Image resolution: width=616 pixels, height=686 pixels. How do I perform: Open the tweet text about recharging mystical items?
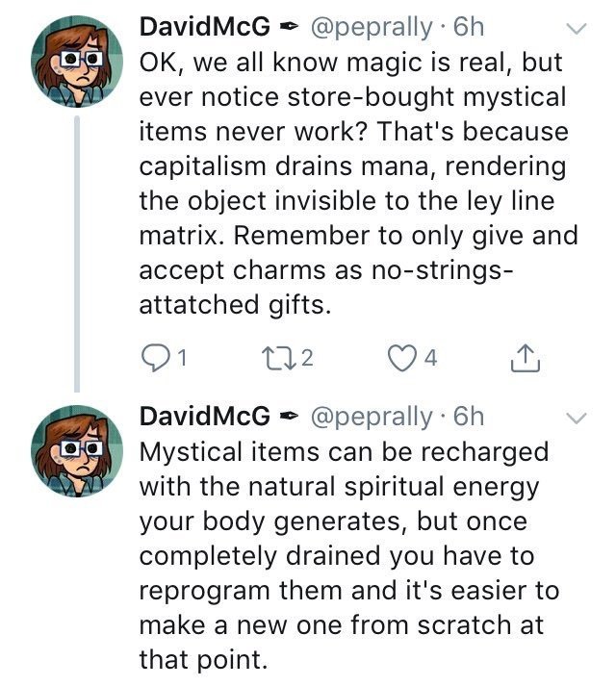(349, 555)
